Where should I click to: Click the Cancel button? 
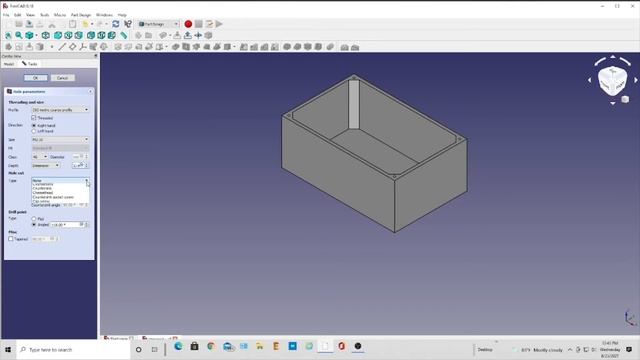point(62,78)
